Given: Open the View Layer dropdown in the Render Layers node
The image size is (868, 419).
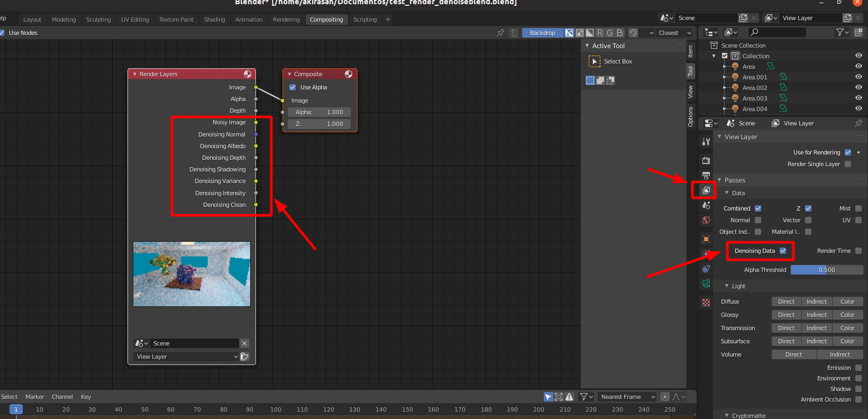Looking at the screenshot, I should 186,357.
